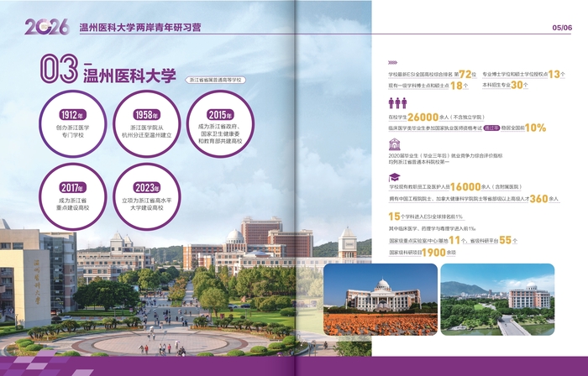Select the 2017年 milestone circle

[x=73, y=196]
